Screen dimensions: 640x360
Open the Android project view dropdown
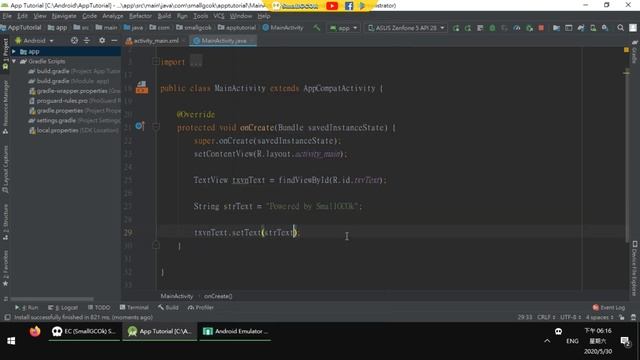(34, 40)
